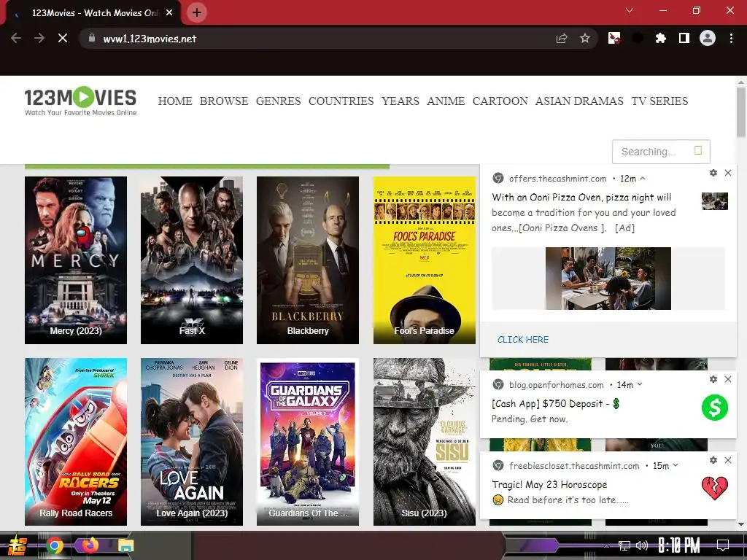Click the CLICK HERE link in pizza ad
This screenshot has width=747, height=560.
[523, 340]
